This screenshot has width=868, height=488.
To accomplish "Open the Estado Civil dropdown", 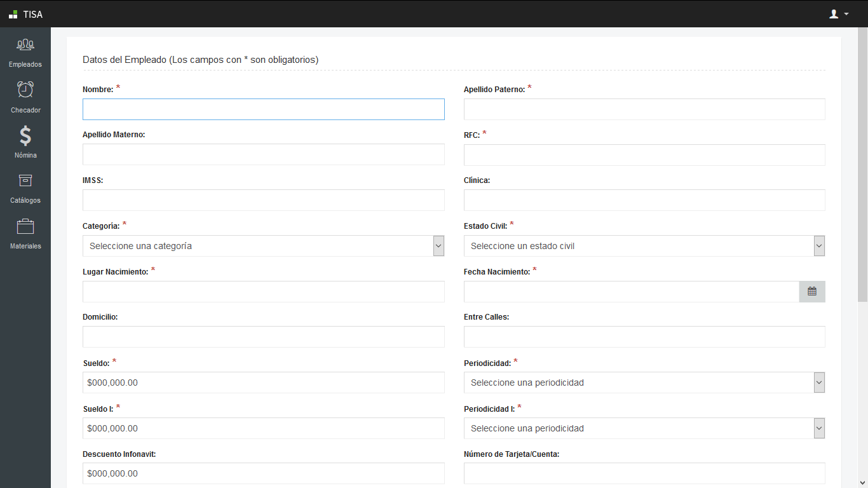I will 644,246.
